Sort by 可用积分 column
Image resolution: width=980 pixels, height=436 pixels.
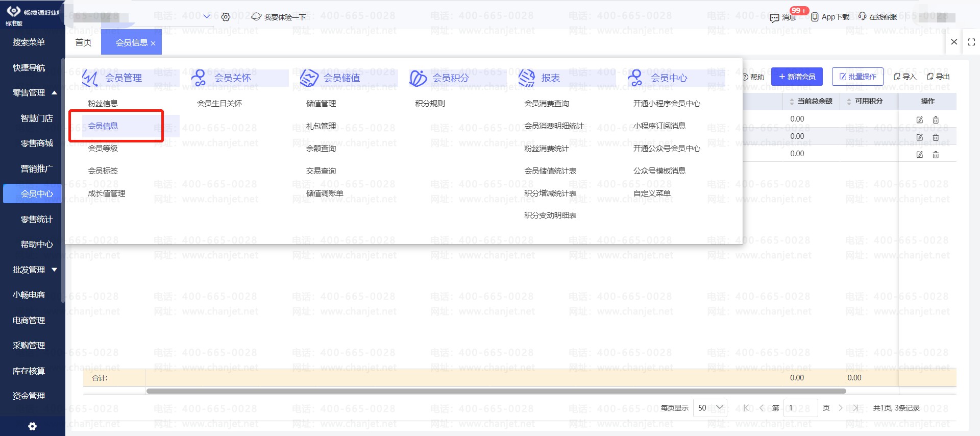click(849, 102)
